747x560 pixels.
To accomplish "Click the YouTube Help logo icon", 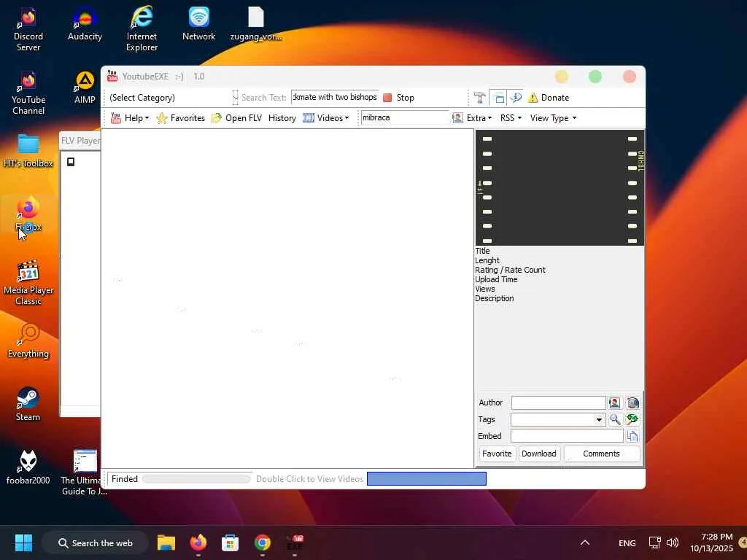I will pos(116,118).
